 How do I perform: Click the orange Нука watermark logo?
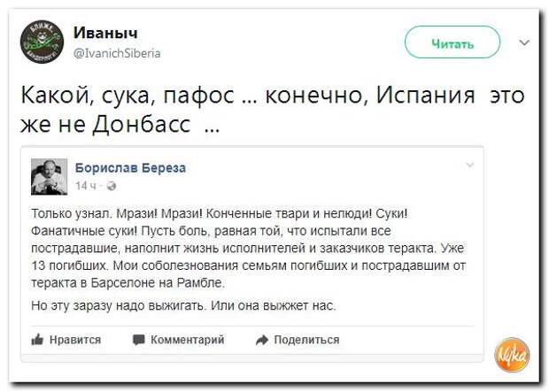[x=512, y=355]
